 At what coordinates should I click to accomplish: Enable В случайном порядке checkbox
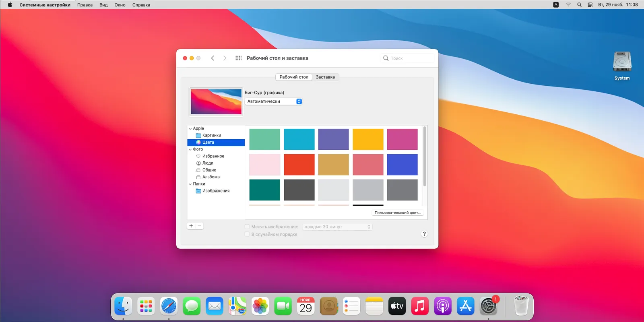click(x=247, y=234)
